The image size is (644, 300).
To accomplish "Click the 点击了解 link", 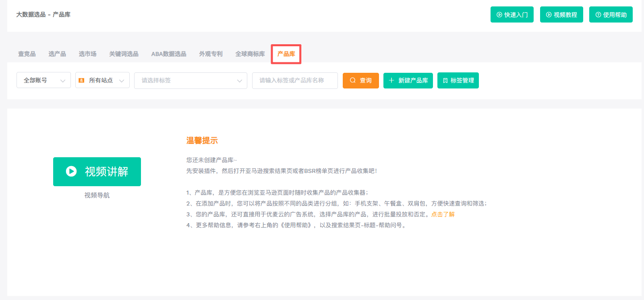I will 443,214.
